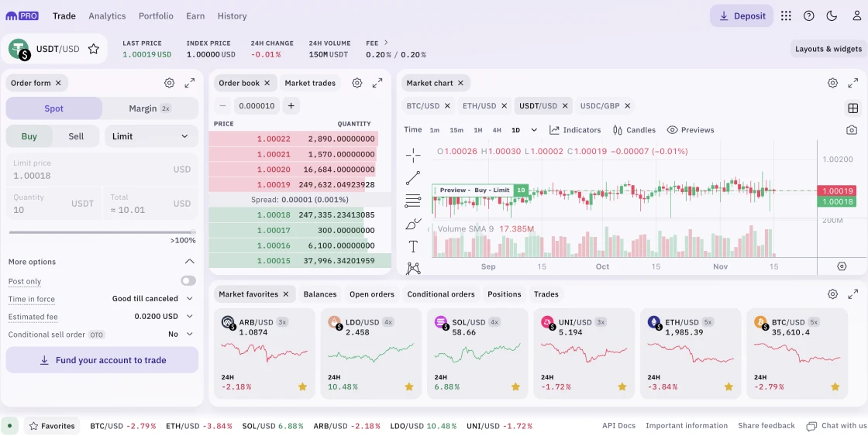The height and width of the screenshot is (436, 868).
Task: Close the Order form widget tab
Action: [58, 83]
